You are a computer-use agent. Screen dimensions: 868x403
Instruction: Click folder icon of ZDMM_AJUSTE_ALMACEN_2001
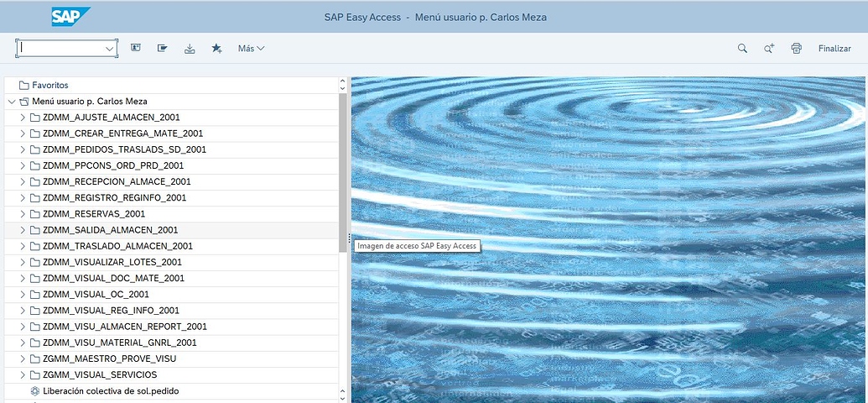click(35, 118)
